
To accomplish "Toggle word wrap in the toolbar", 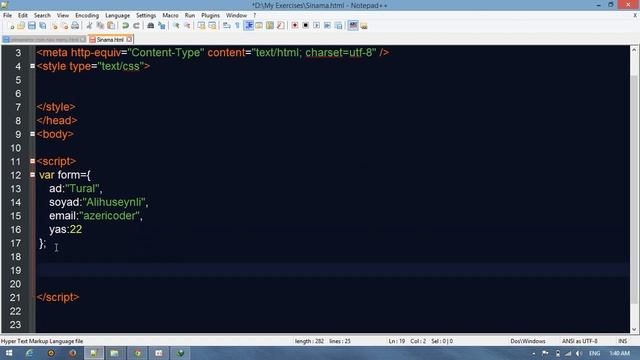I will (x=227, y=26).
